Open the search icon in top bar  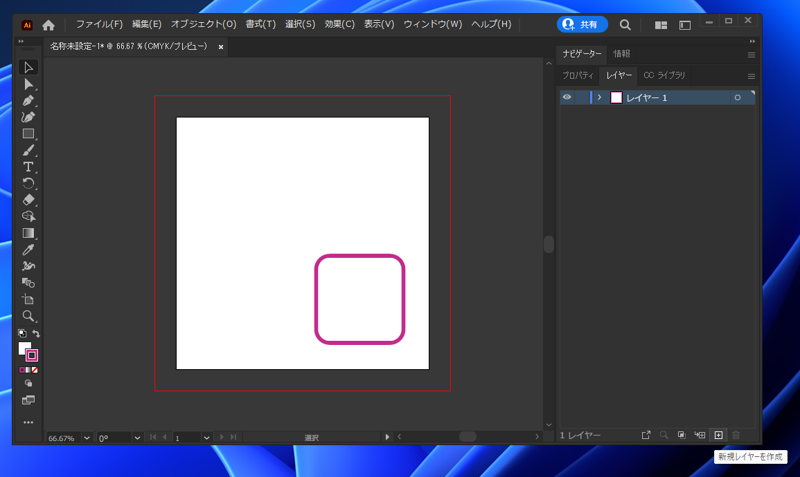[x=625, y=24]
